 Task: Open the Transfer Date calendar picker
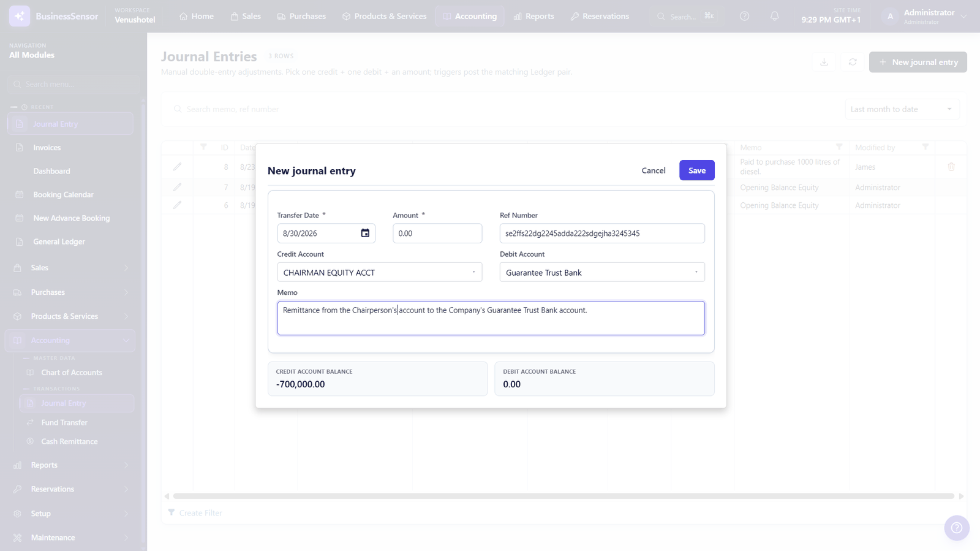pyautogui.click(x=365, y=233)
